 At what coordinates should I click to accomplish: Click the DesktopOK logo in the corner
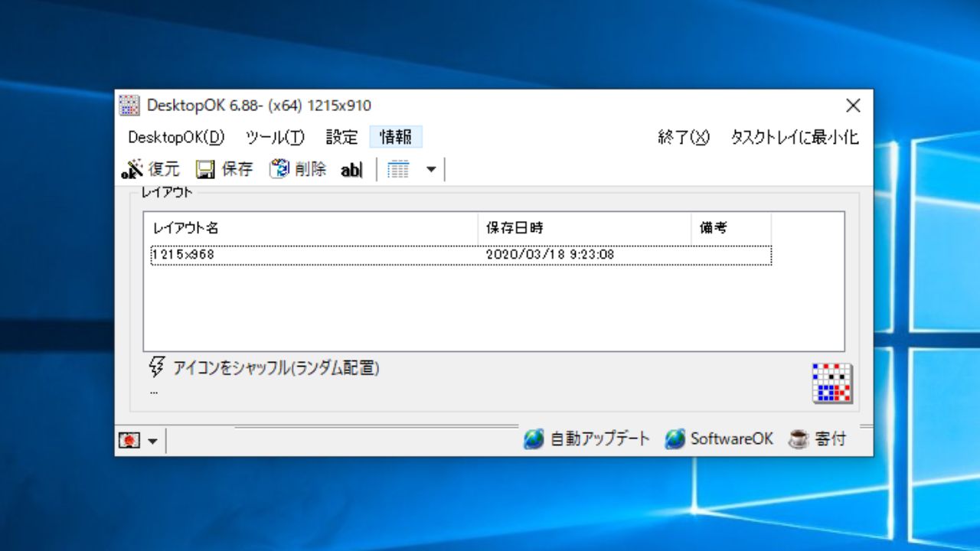tap(832, 383)
